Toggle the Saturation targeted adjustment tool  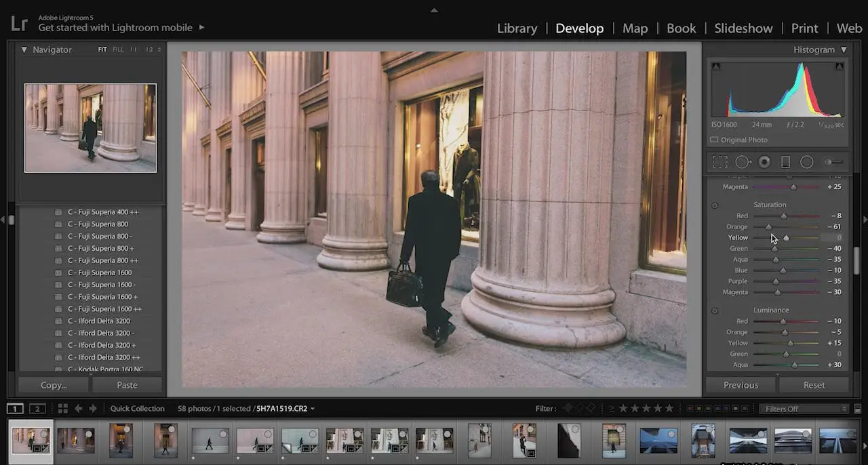click(714, 205)
